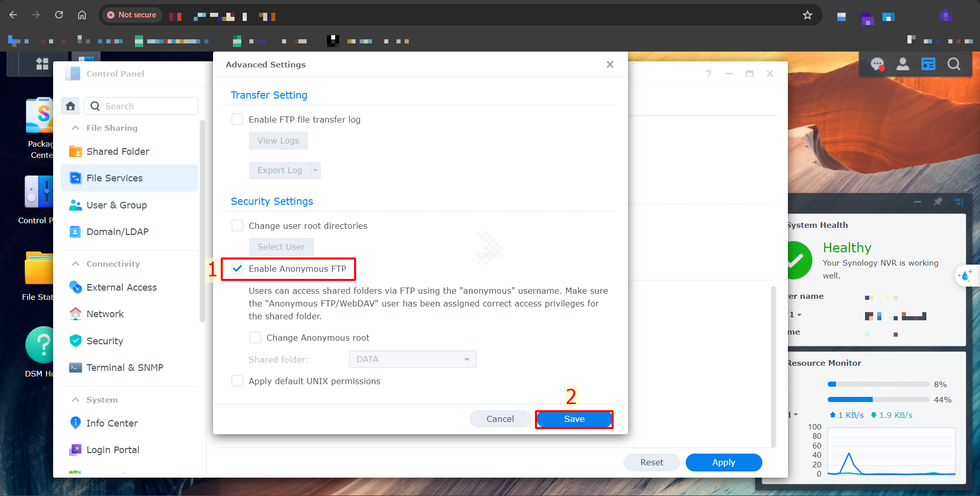This screenshot has height=496, width=980.
Task: Check Apply default UNIX permissions
Action: pos(238,381)
